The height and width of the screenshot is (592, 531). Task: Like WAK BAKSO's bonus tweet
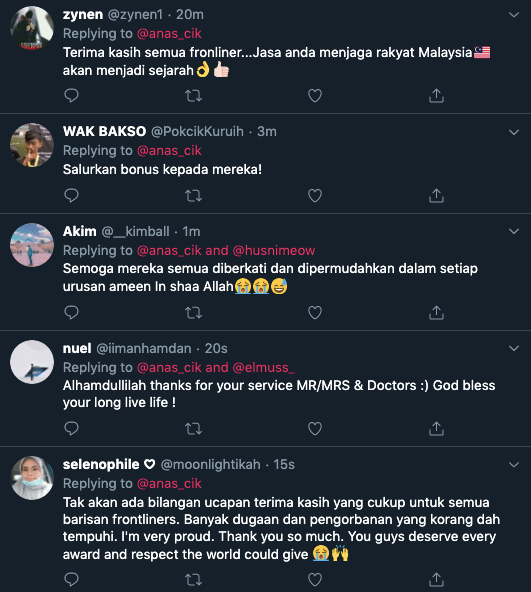pos(315,196)
